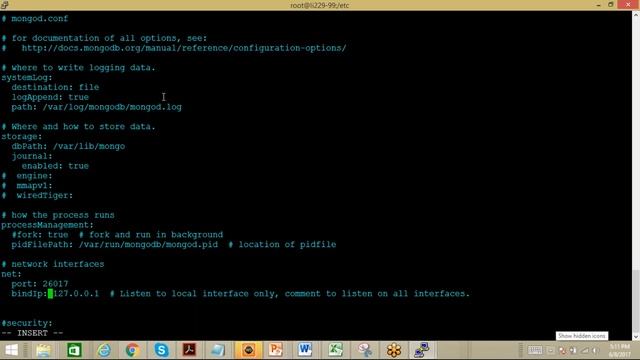
Task: Open the PuTTY system menu icon in title bar
Action: point(4,5)
